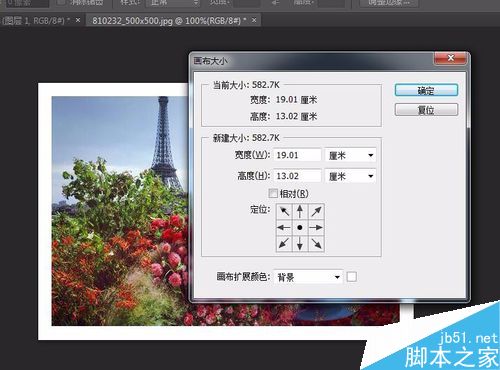Set anchor to top-center arrow
500x370 pixels.
click(x=300, y=211)
